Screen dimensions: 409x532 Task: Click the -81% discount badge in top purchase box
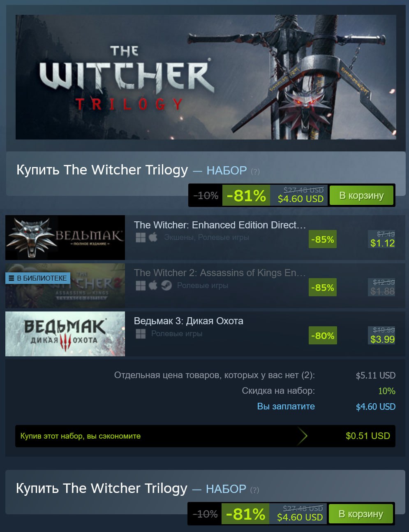[246, 195]
